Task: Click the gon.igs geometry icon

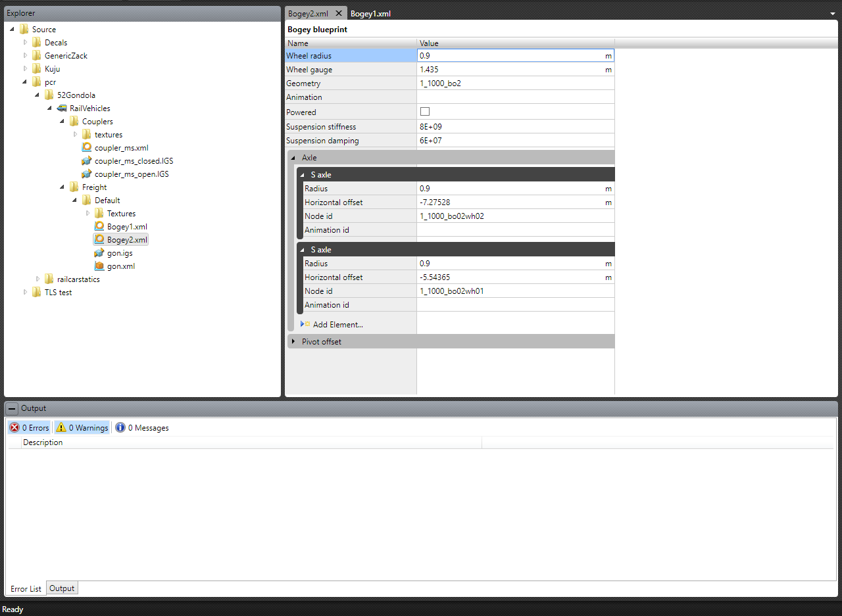Action: [99, 253]
